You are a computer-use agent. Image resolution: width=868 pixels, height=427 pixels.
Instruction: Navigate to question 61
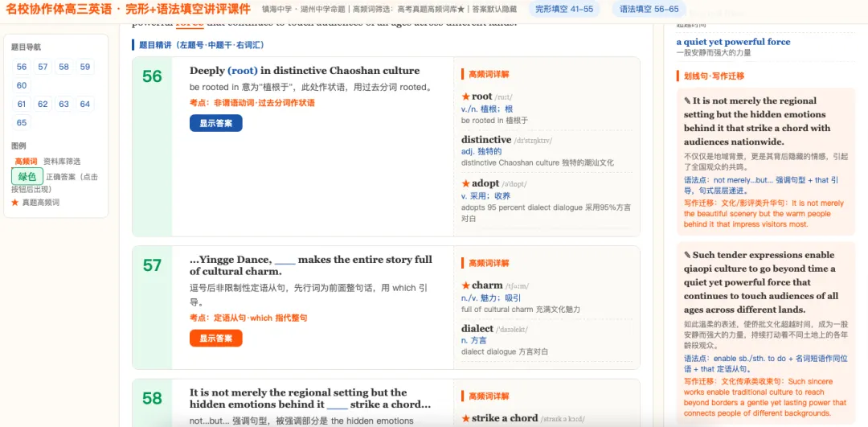tap(22, 104)
